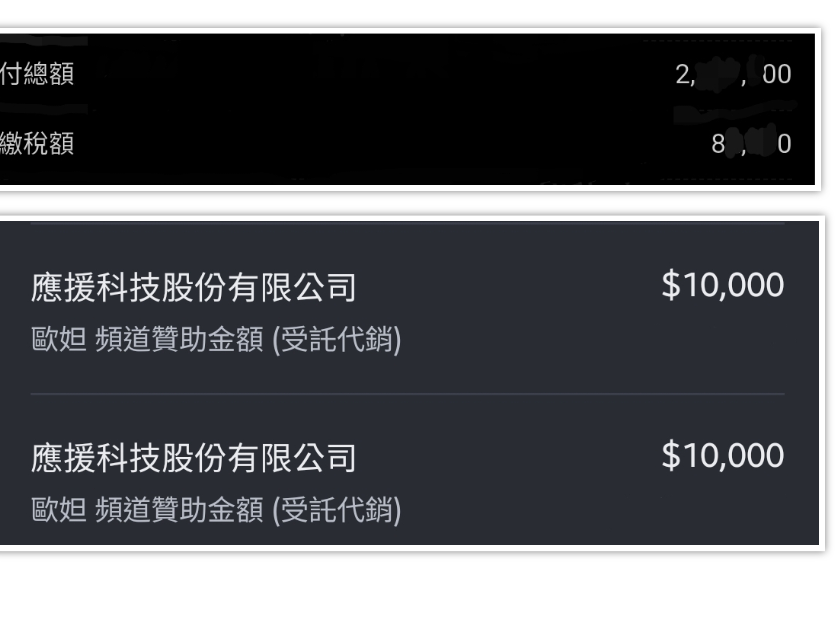Click the second $10,000 amount

pos(723,456)
